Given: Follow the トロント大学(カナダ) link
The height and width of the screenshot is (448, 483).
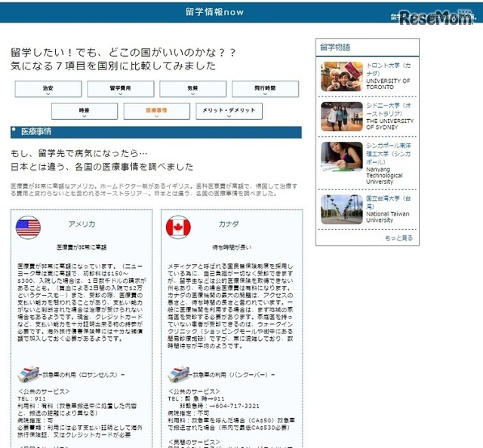Looking at the screenshot, I should 389,69.
